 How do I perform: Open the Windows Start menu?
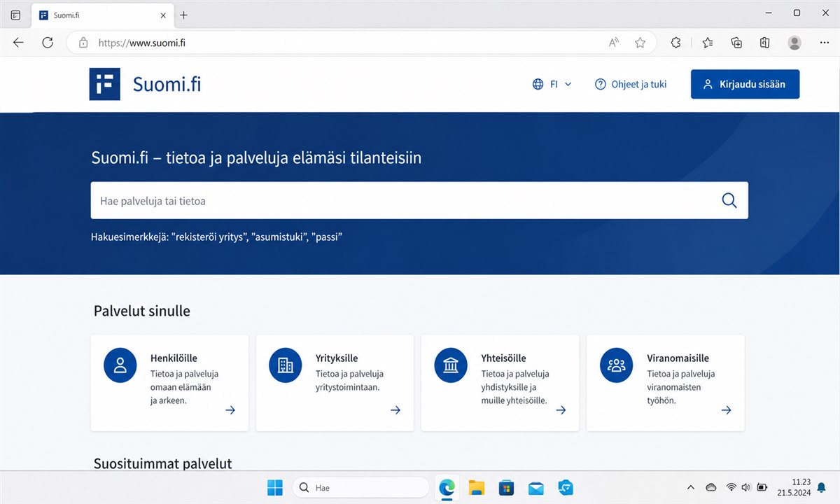pyautogui.click(x=275, y=487)
